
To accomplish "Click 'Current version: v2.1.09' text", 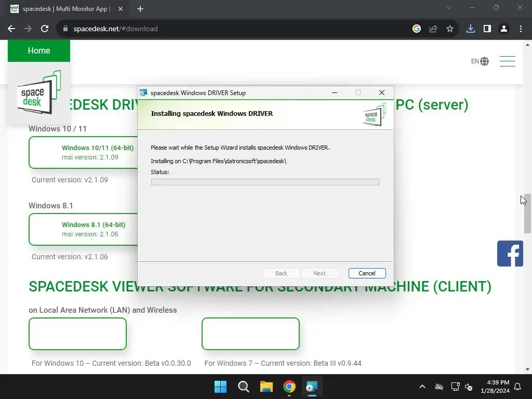I will [x=70, y=180].
